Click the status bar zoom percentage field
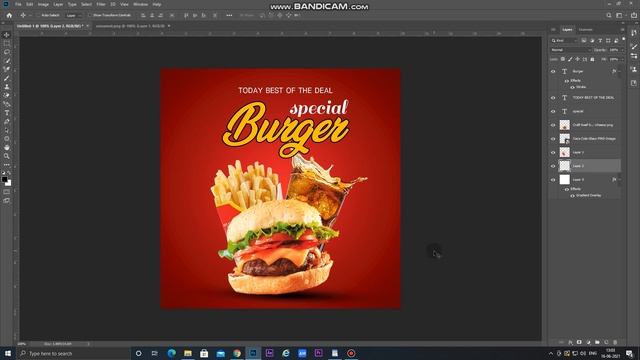 point(22,344)
